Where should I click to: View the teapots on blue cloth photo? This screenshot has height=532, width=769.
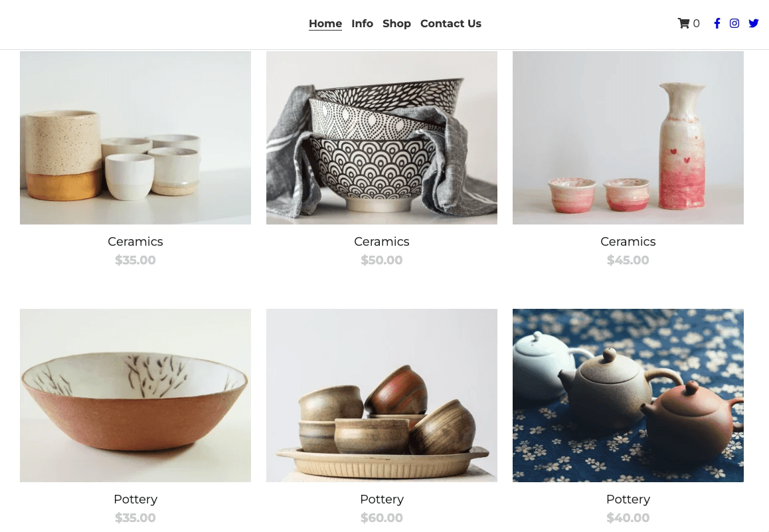click(x=628, y=395)
